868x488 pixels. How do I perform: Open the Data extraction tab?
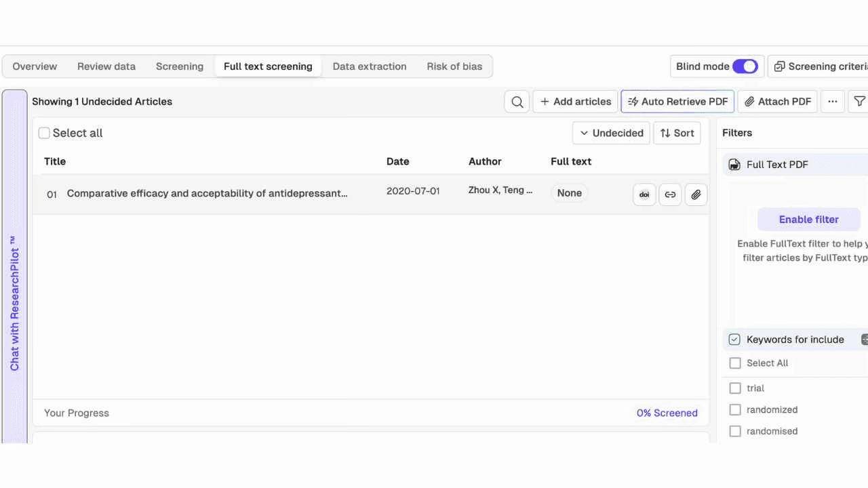point(370,66)
